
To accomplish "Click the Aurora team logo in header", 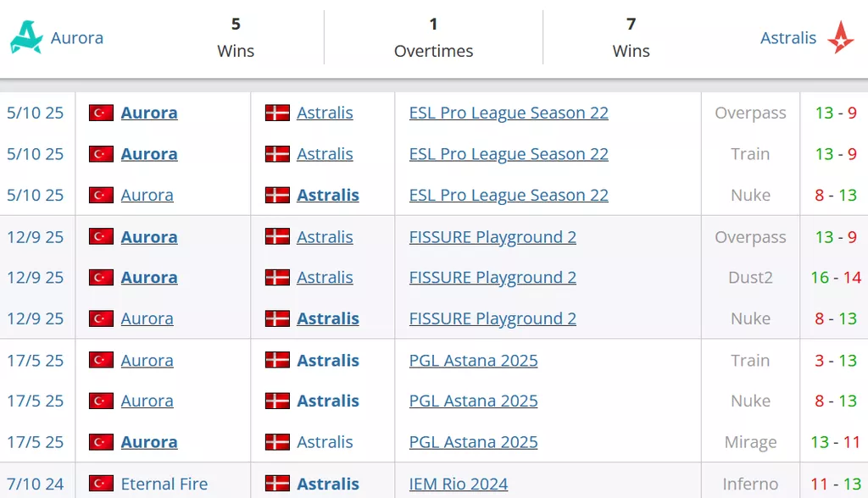I will 26,37.
